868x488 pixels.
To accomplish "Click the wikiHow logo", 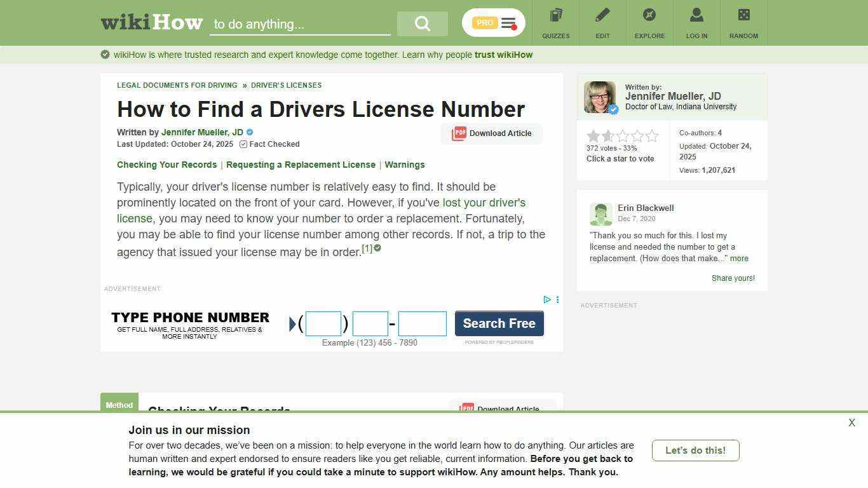I will click(151, 22).
